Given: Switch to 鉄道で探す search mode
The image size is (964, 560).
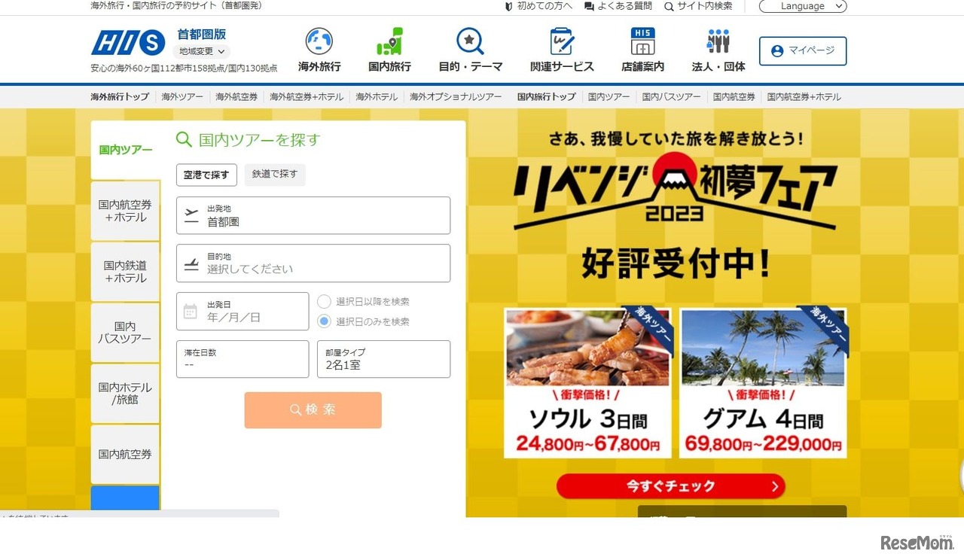Looking at the screenshot, I should tap(275, 175).
